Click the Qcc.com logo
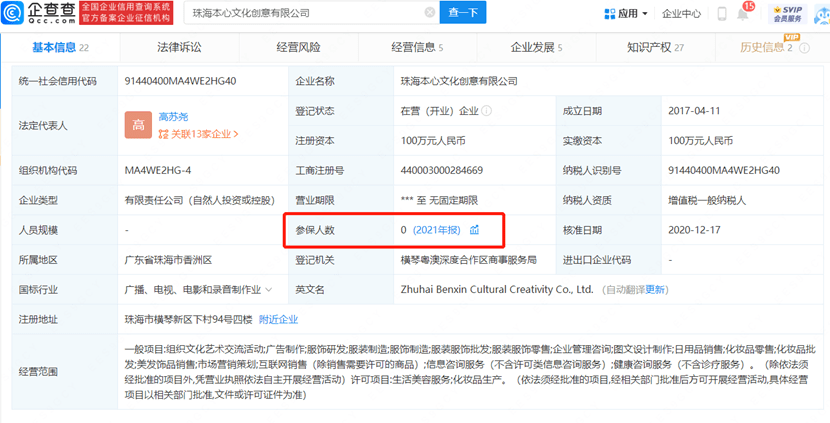830x423 pixels. click(x=38, y=13)
